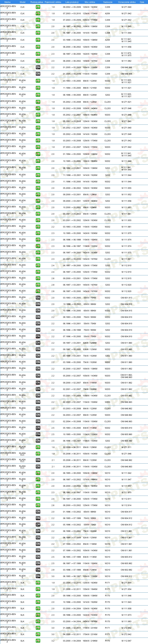Click the petrol icon in the SLK M 271.944 row

pyautogui.click(x=38, y=583)
